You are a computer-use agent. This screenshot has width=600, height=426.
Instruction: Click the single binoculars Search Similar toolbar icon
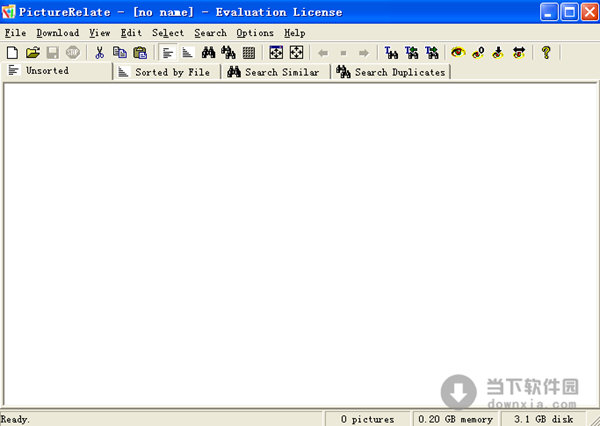(208, 52)
